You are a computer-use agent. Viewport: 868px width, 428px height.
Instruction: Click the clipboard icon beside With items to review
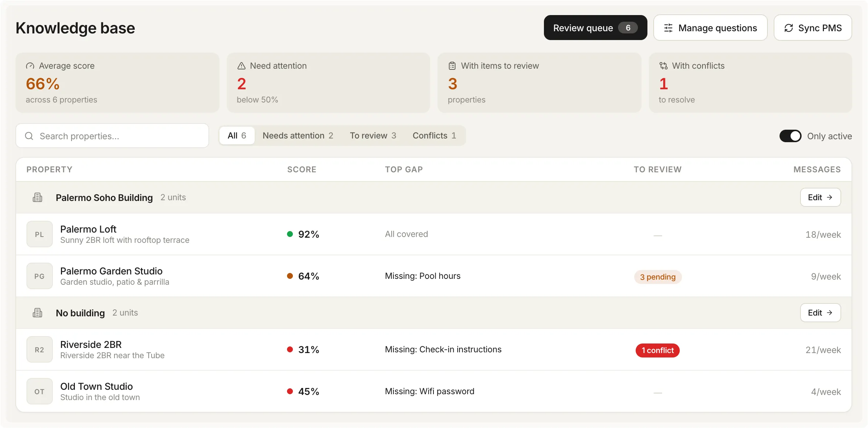[x=452, y=66]
